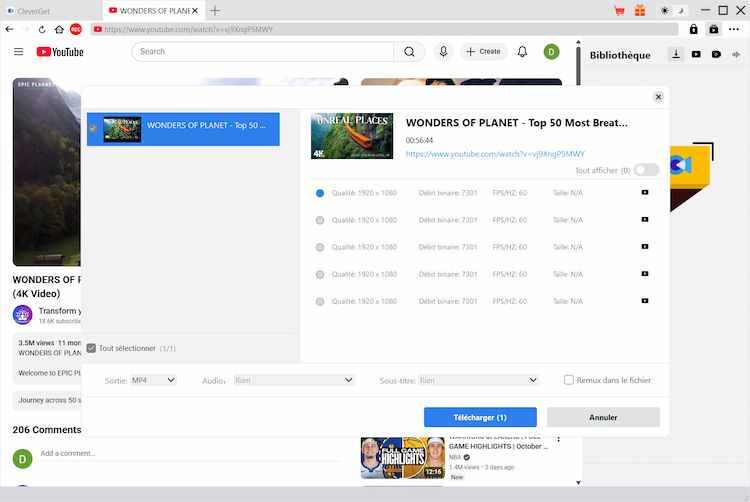The image size is (750, 502).
Task: Close the download dialog with X icon
Action: 658,97
